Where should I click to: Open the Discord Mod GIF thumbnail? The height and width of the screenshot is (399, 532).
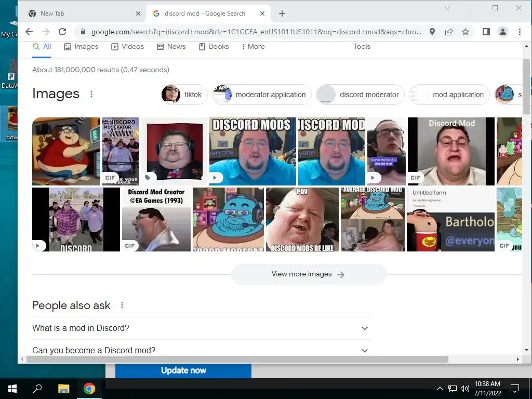click(451, 151)
